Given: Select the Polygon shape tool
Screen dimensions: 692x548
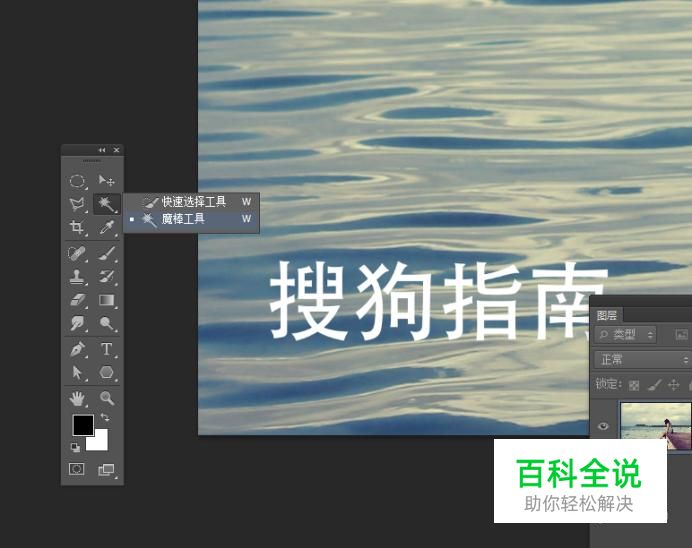Looking at the screenshot, I should [x=106, y=373].
